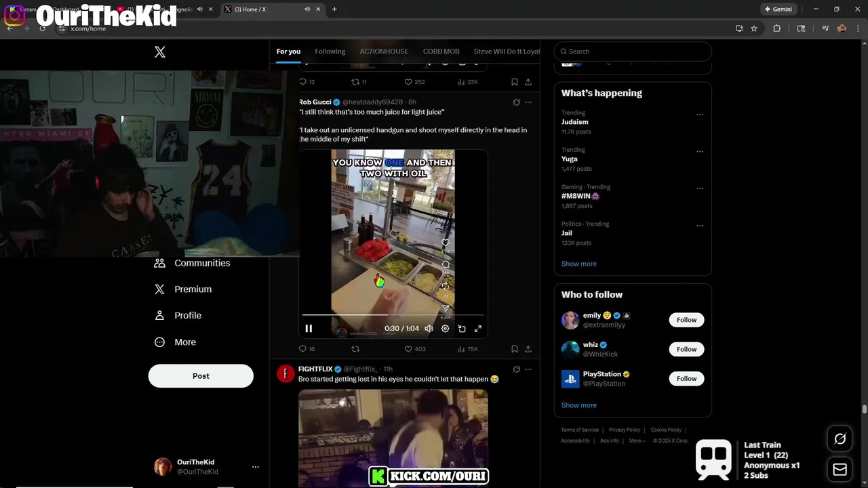868x488 pixels.
Task: Like the post with 252 likes
Action: [415, 82]
